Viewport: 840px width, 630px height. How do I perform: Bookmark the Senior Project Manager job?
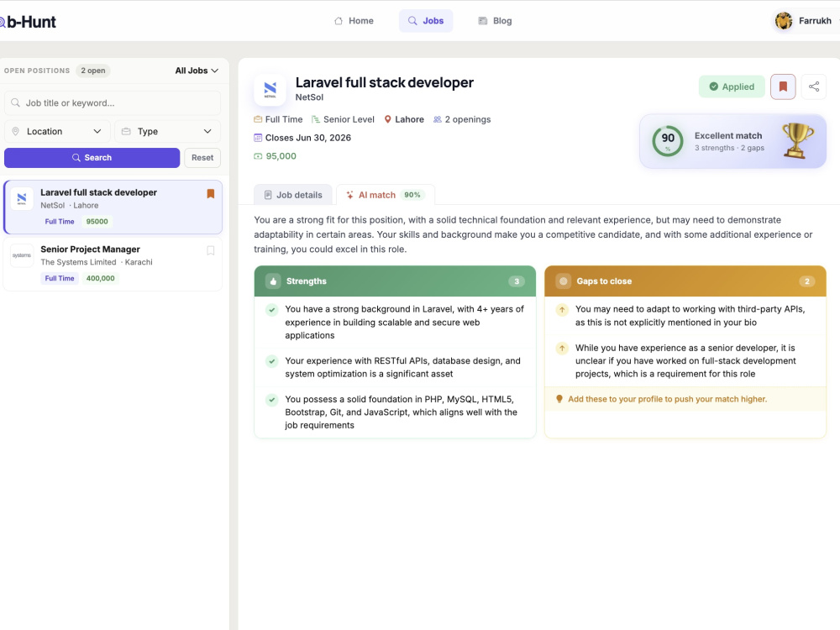211,250
